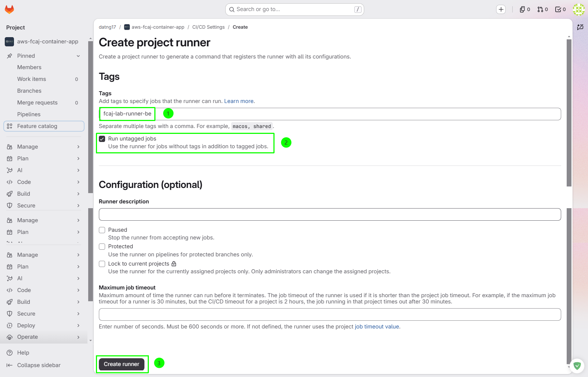This screenshot has width=588, height=377.
Task: Click the Operate icon in sidebar
Action: [10, 337]
